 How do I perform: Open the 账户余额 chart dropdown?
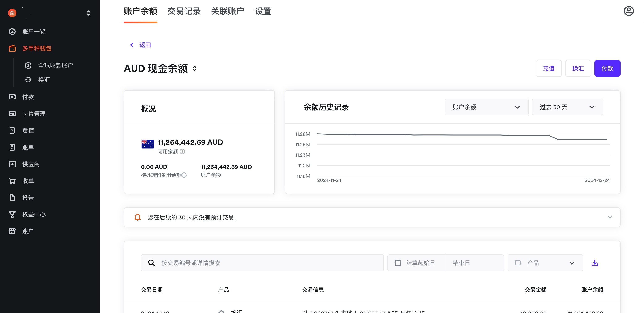(x=486, y=107)
